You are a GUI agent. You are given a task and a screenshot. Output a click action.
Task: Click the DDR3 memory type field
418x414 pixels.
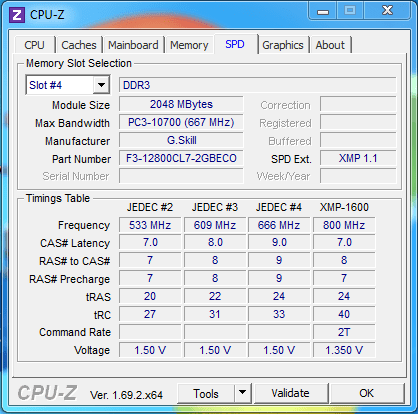tap(257, 85)
